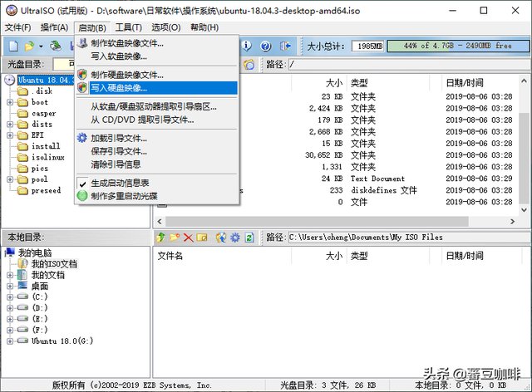Screen dimensions: 532x392
Task: Expand the Ubuntu 18.0(G:) drive node
Action: 10,341
